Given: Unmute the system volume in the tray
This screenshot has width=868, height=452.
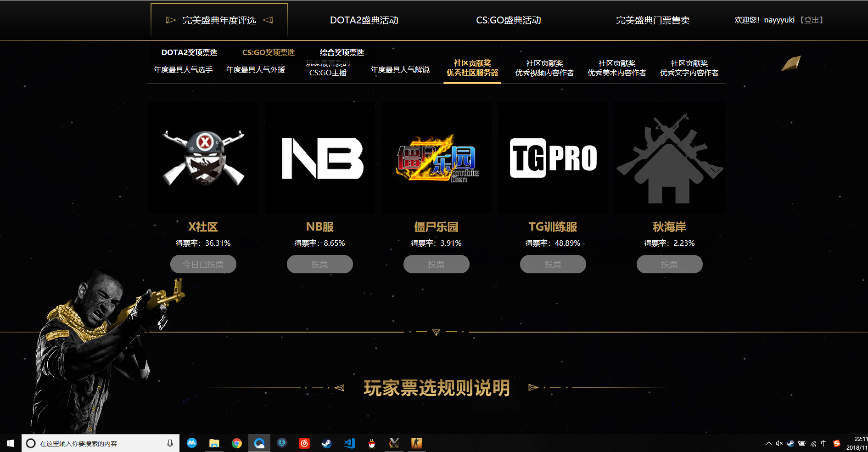Looking at the screenshot, I should click(x=779, y=443).
